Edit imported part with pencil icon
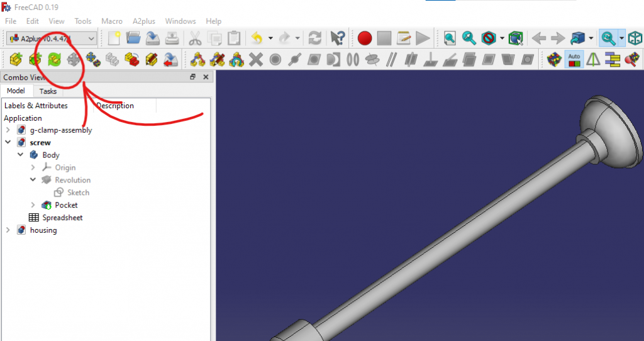This screenshot has height=341, width=644. pyautogui.click(x=151, y=60)
